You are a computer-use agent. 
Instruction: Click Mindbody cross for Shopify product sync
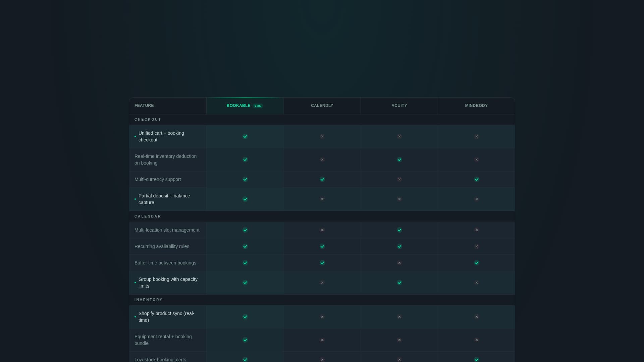coord(477,317)
